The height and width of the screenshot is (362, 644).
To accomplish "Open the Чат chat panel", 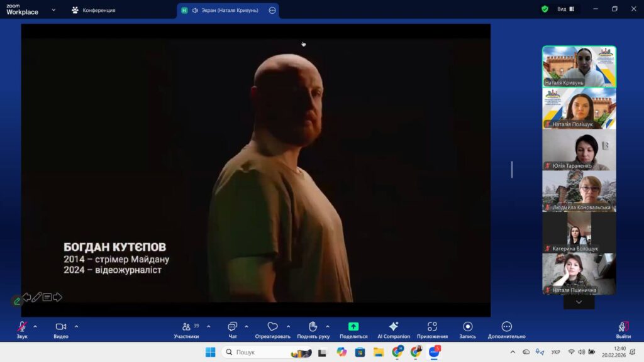I will (x=233, y=327).
